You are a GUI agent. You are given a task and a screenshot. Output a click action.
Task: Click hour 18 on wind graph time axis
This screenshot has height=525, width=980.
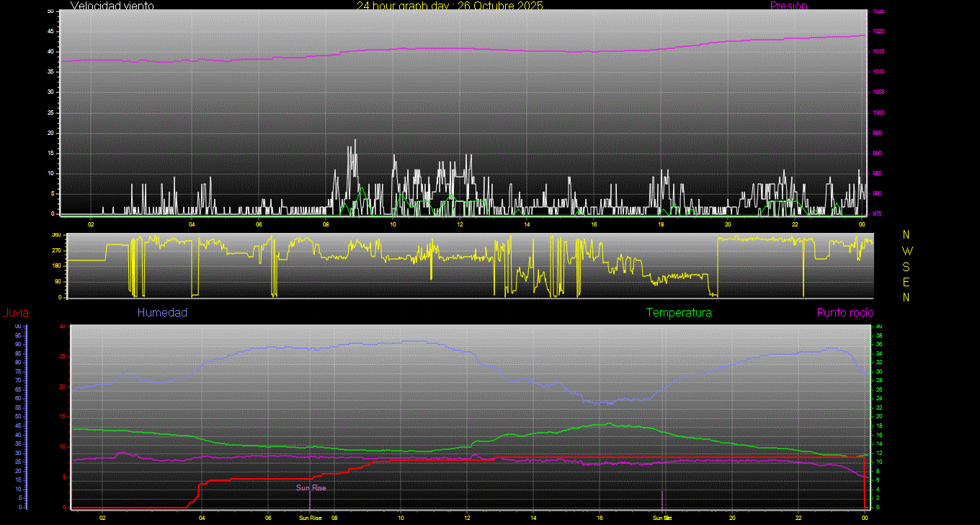click(661, 224)
